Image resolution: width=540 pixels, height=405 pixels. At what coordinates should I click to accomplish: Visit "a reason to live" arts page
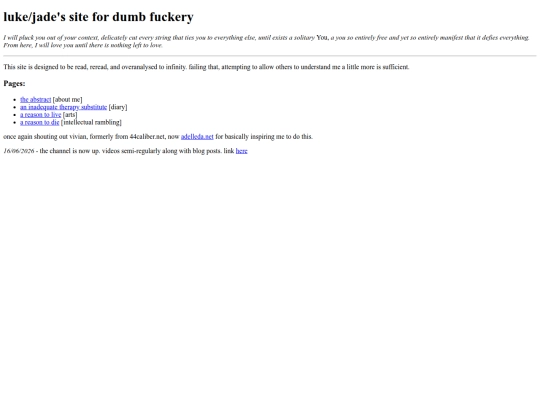[40, 115]
